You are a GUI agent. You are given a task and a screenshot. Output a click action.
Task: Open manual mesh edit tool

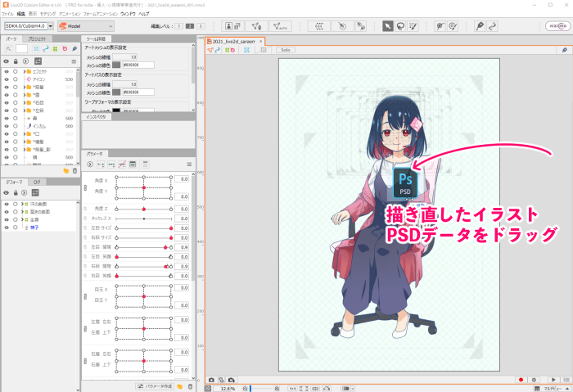coord(256,26)
